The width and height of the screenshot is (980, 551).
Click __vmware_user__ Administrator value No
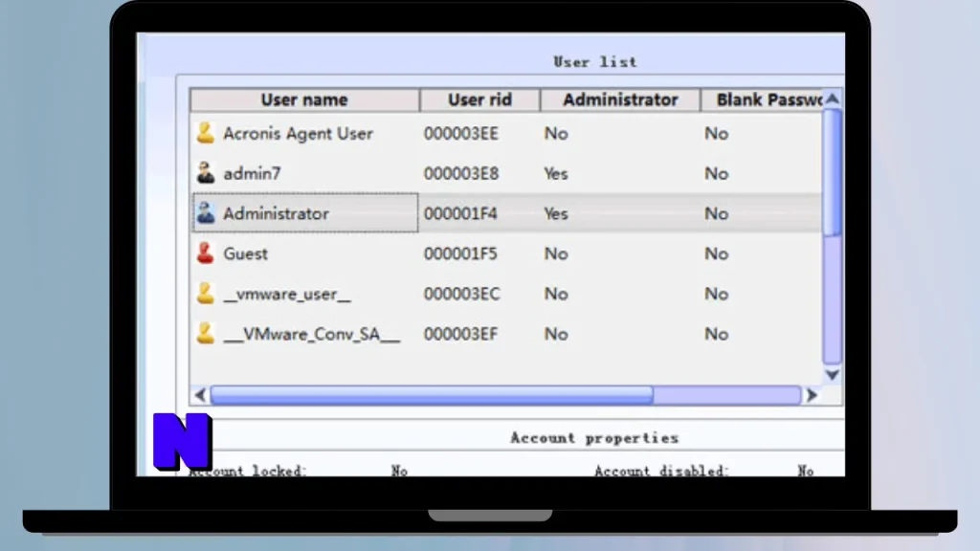tap(556, 294)
